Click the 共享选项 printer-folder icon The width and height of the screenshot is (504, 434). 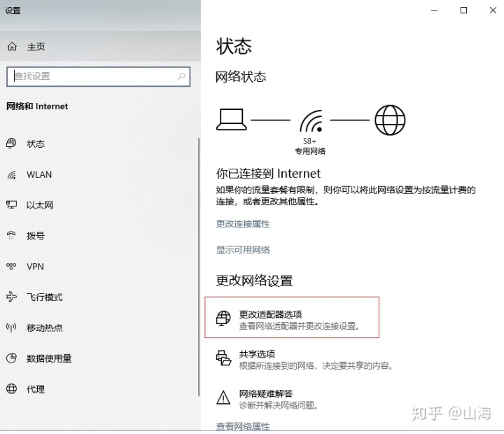coord(223,358)
